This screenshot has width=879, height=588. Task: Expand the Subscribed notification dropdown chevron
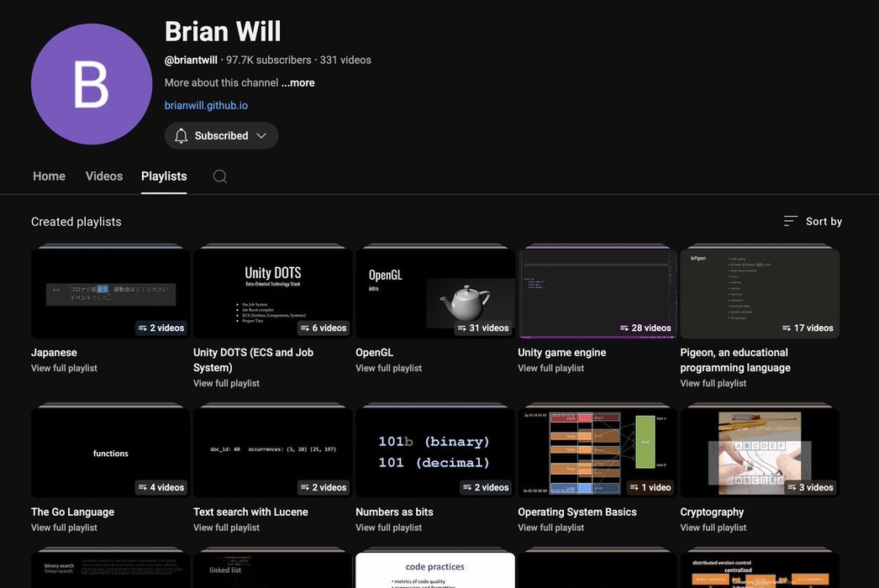tap(261, 136)
